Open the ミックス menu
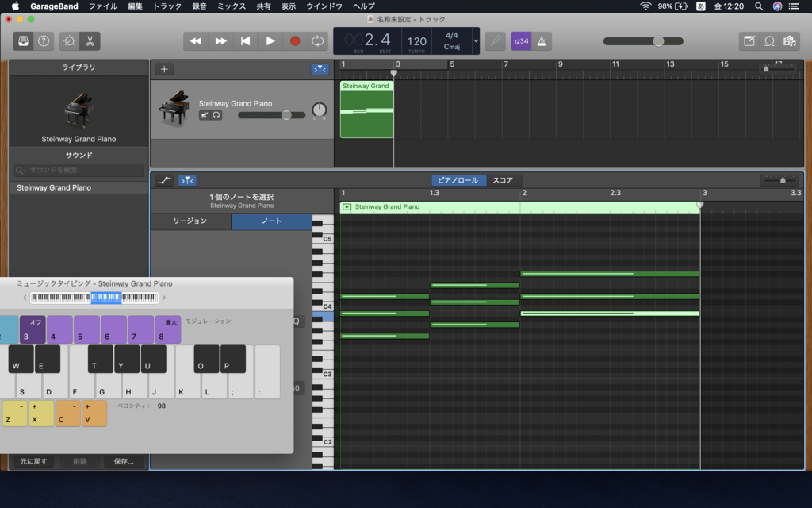Viewport: 812px width, 508px height. point(232,5)
